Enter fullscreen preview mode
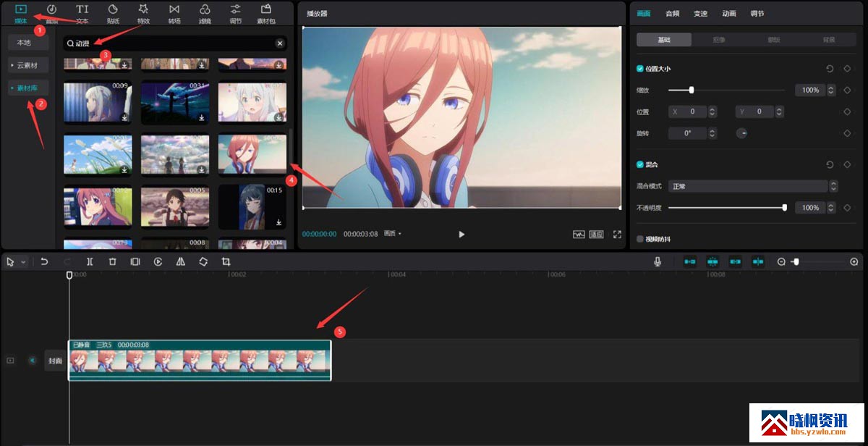The width and height of the screenshot is (868, 446). [x=617, y=234]
